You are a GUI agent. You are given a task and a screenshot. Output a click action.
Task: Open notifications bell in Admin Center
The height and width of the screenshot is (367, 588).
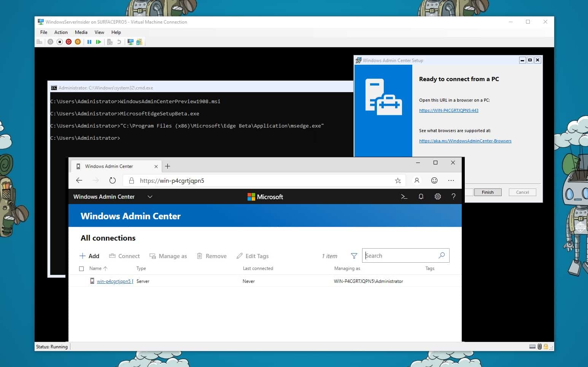click(x=421, y=197)
